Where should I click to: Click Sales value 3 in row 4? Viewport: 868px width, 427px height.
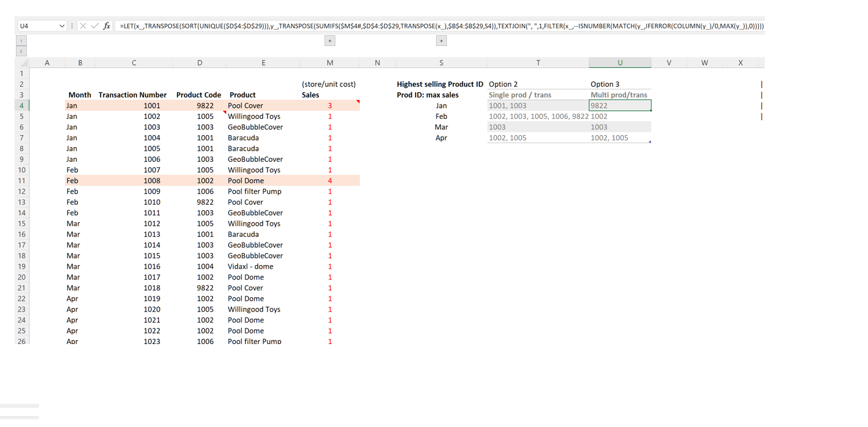[330, 106]
